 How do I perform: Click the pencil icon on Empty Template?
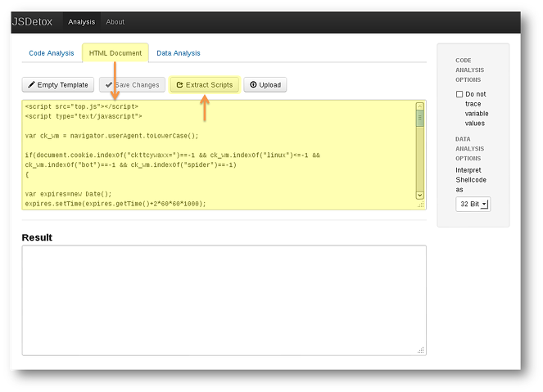click(31, 84)
